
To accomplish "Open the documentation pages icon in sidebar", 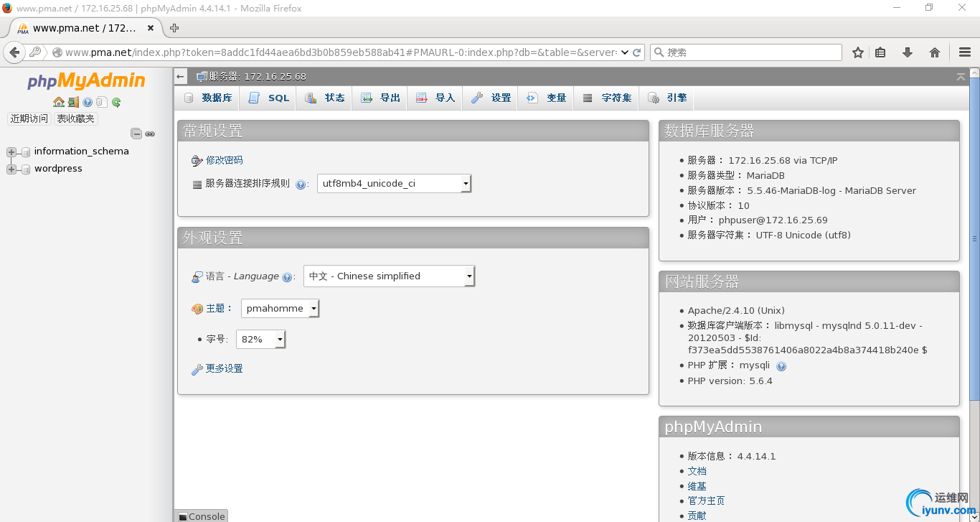I will pyautogui.click(x=102, y=102).
